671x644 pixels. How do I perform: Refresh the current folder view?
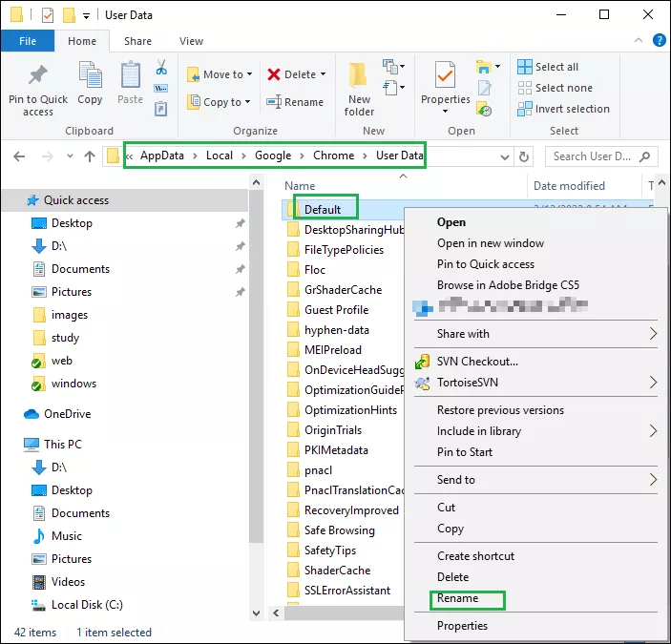coord(524,156)
